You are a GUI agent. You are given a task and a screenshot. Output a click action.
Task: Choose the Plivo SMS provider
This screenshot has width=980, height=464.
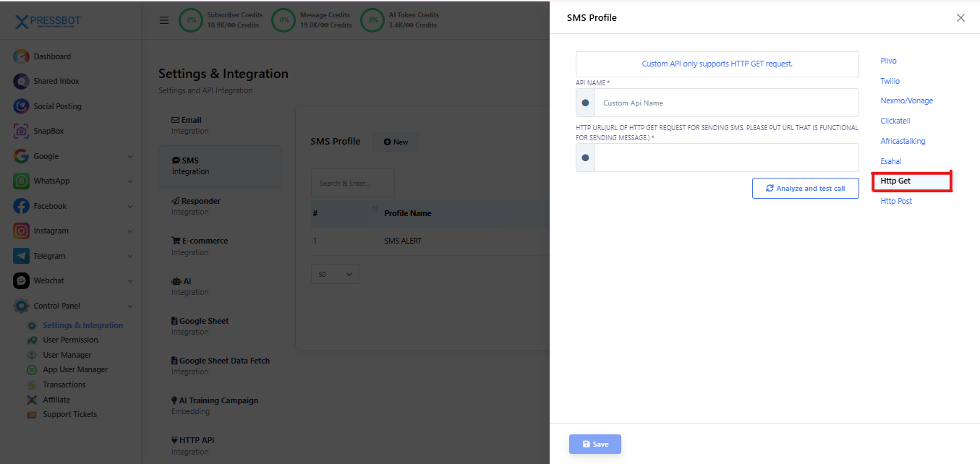888,61
